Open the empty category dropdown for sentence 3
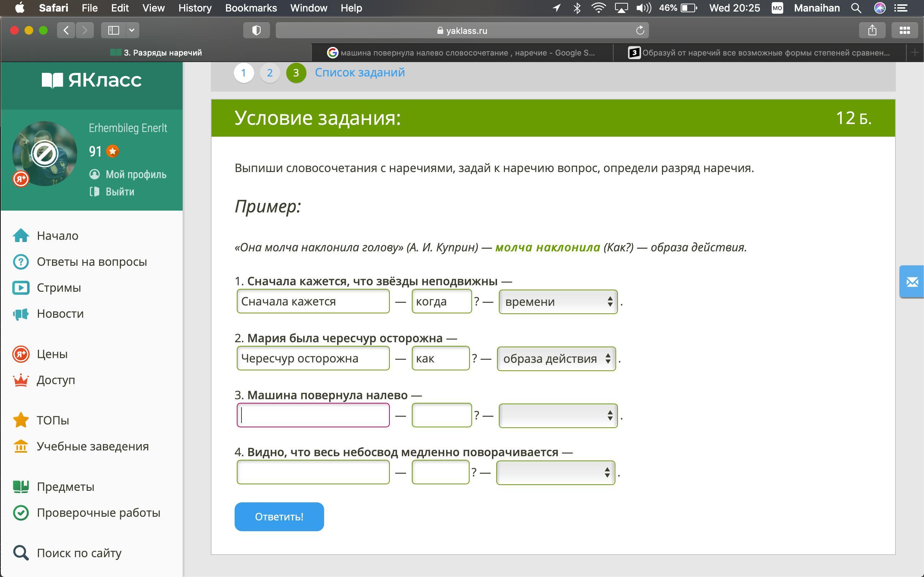The height and width of the screenshot is (577, 924). 558,415
